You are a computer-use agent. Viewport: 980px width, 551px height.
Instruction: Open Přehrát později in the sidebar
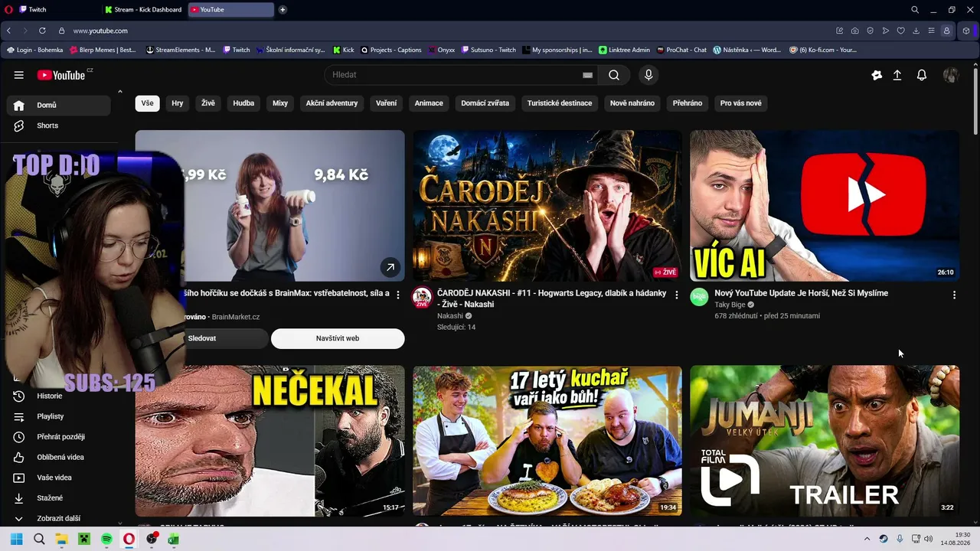coord(59,437)
